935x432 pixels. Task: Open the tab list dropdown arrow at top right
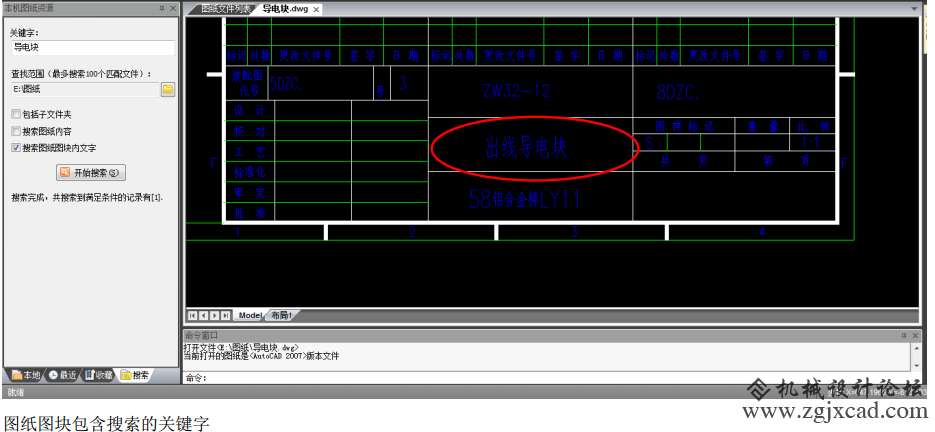[x=914, y=10]
